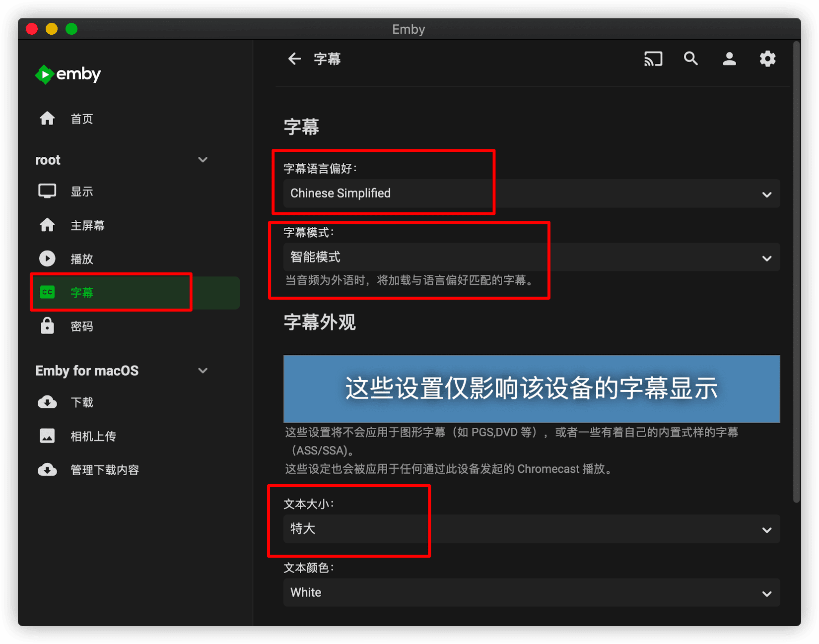Collapse the Emby for macOS section
The image size is (819, 644).
tap(203, 371)
